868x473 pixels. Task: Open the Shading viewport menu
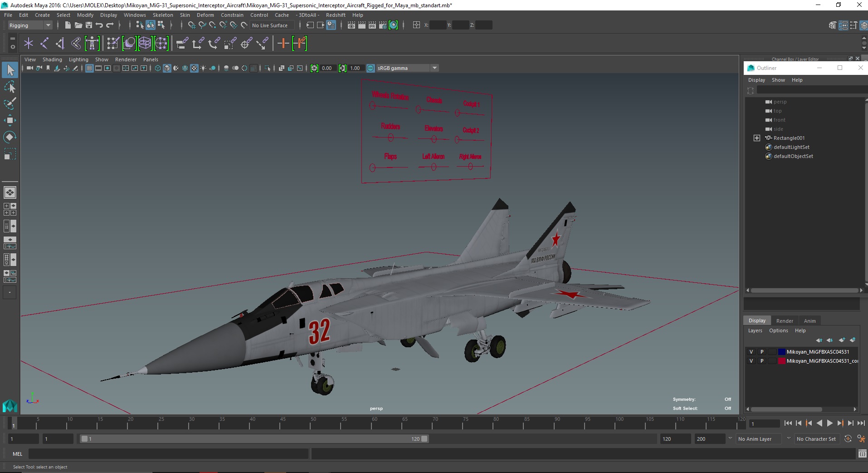[x=52, y=59]
